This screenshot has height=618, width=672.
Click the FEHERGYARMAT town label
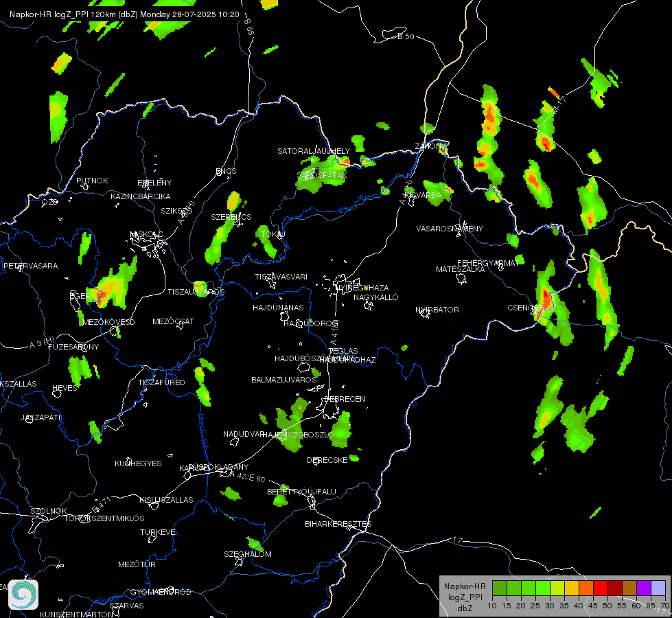(x=488, y=263)
